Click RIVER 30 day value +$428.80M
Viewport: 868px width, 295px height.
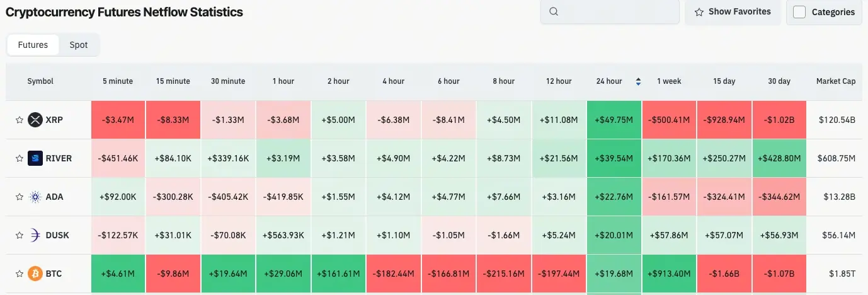click(x=779, y=158)
